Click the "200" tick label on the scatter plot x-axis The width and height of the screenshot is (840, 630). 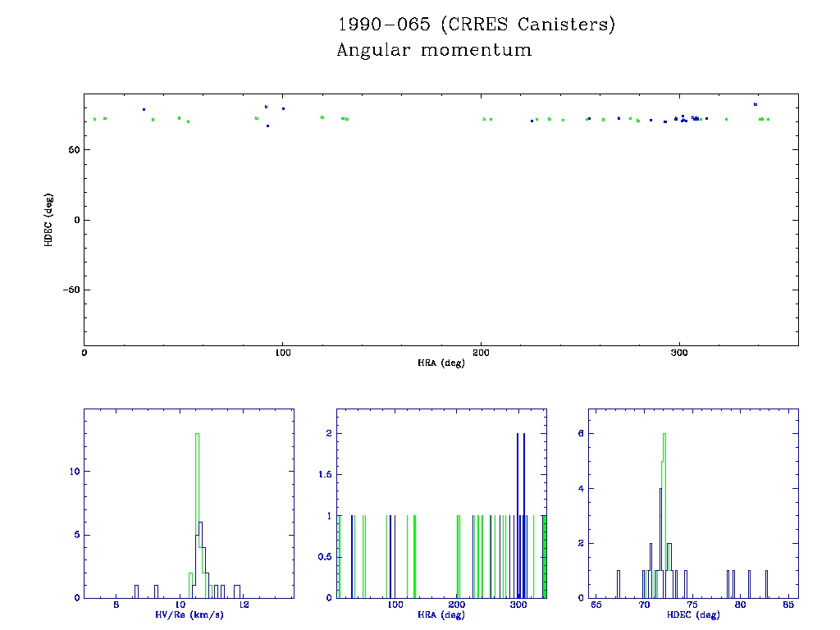pyautogui.click(x=481, y=354)
